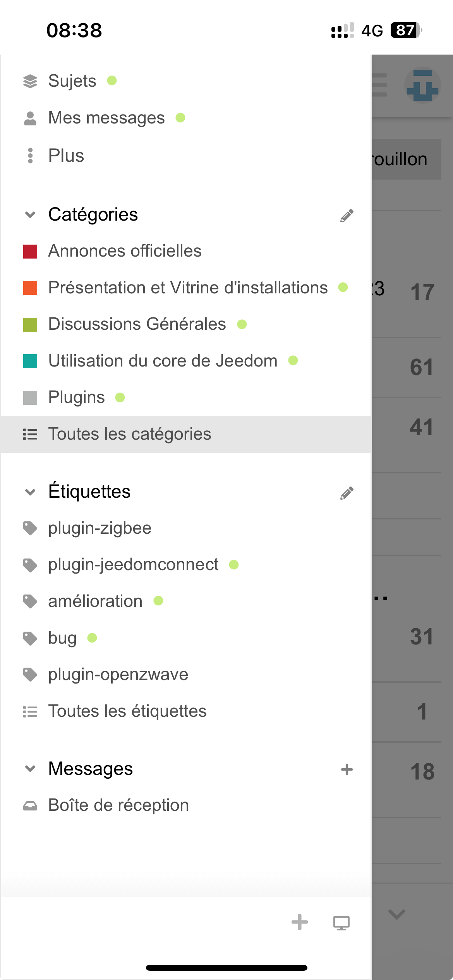Click the pencil icon beside Catégories

pyautogui.click(x=347, y=216)
